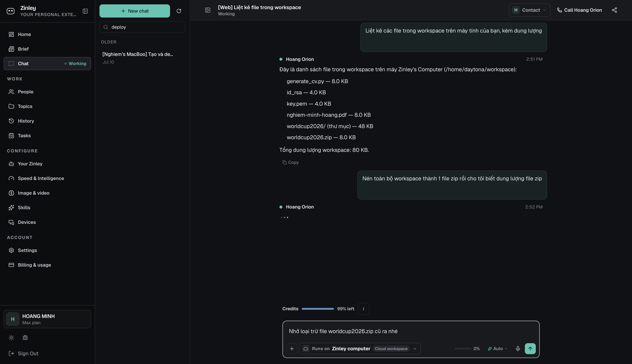The height and width of the screenshot is (364, 632).
Task: Click the deploy search field
Action: click(x=142, y=27)
